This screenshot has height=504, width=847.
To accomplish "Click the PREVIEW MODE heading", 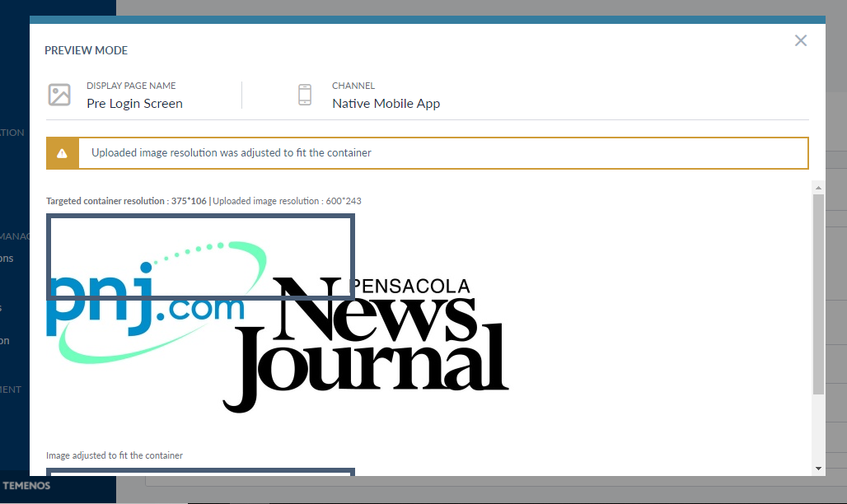I will tap(86, 50).
